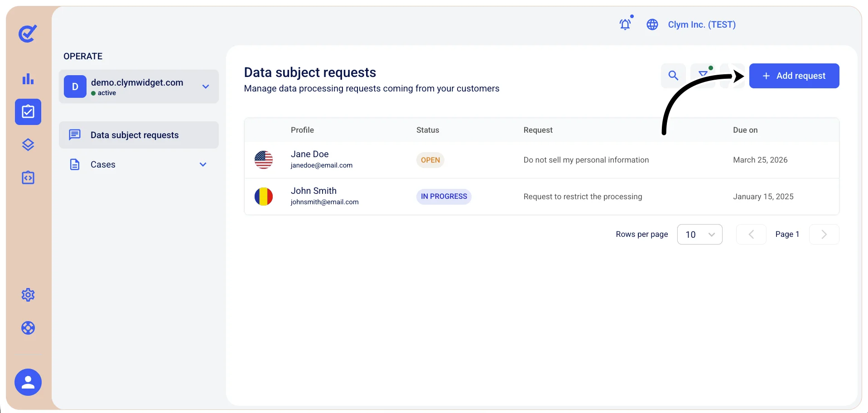
Task: Click the OPEN status badge
Action: (430, 160)
